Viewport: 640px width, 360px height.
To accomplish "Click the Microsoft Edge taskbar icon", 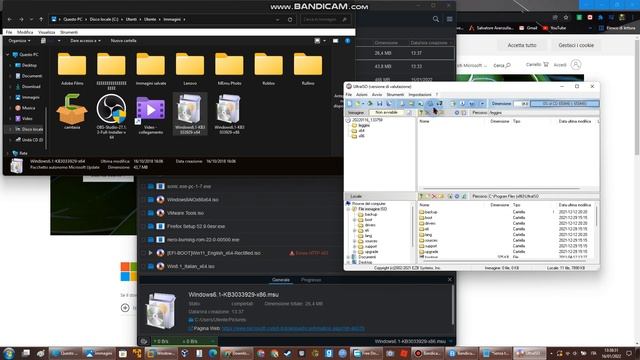I will point(213,353).
